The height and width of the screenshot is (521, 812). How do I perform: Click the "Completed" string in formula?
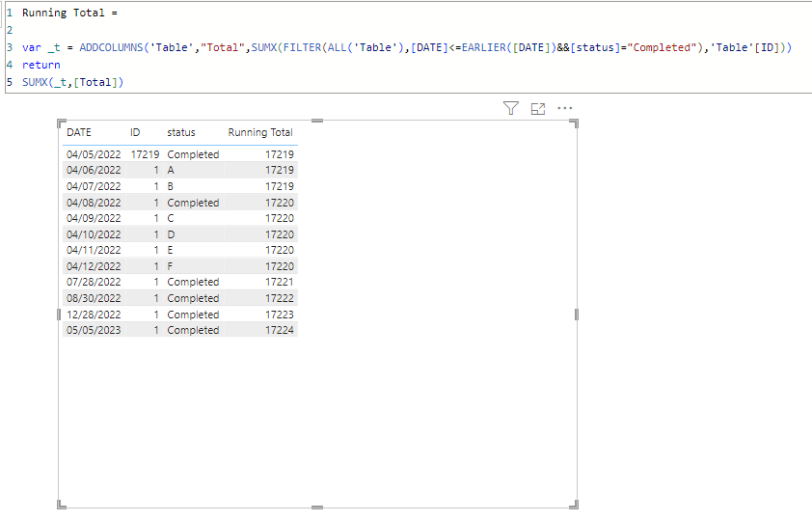click(662, 47)
